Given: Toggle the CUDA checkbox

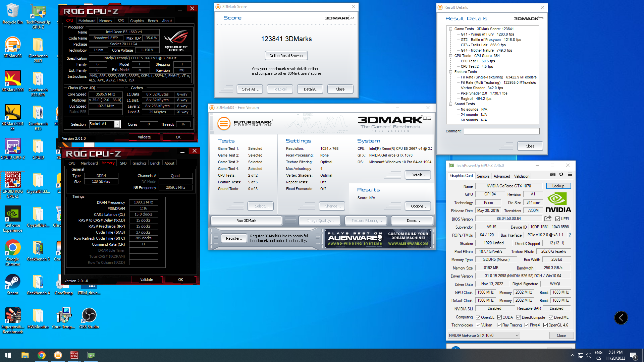Looking at the screenshot, I should pos(499,317).
